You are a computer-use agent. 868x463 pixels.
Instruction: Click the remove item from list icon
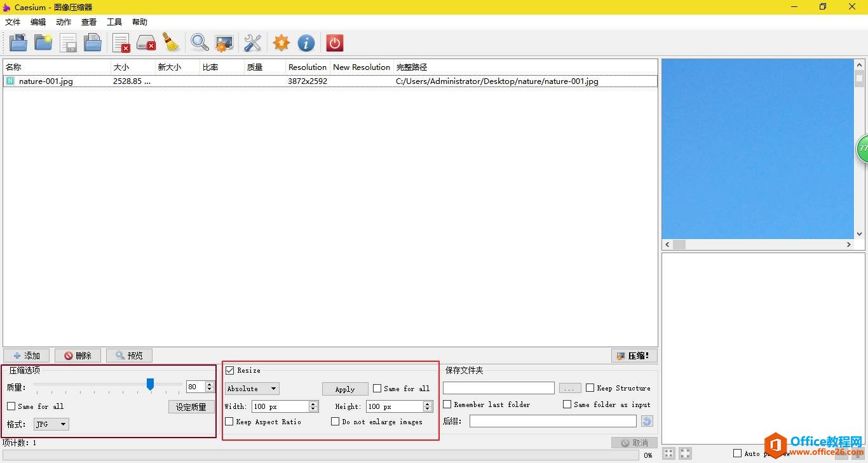[121, 43]
